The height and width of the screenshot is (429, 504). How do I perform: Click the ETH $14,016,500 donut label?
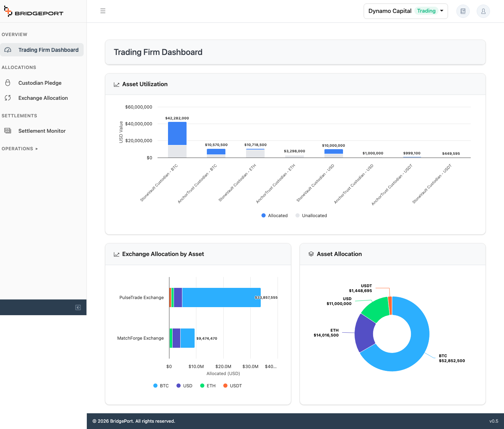326,333
